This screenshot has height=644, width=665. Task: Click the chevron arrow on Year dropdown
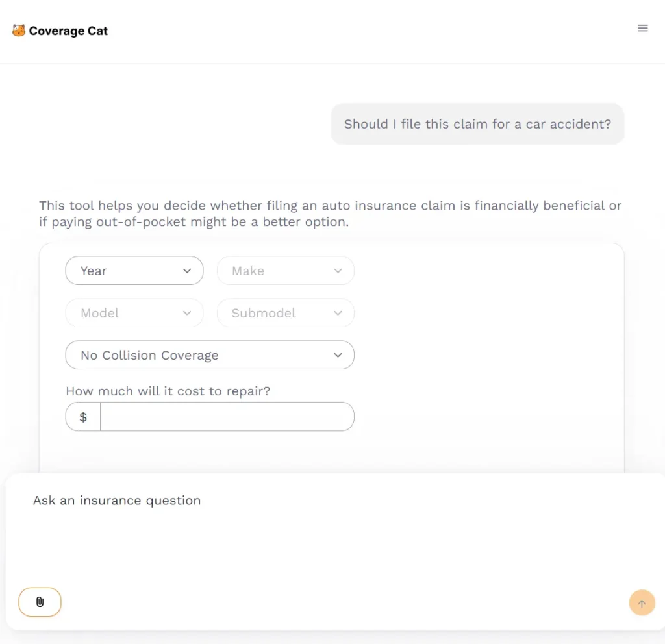tap(187, 271)
